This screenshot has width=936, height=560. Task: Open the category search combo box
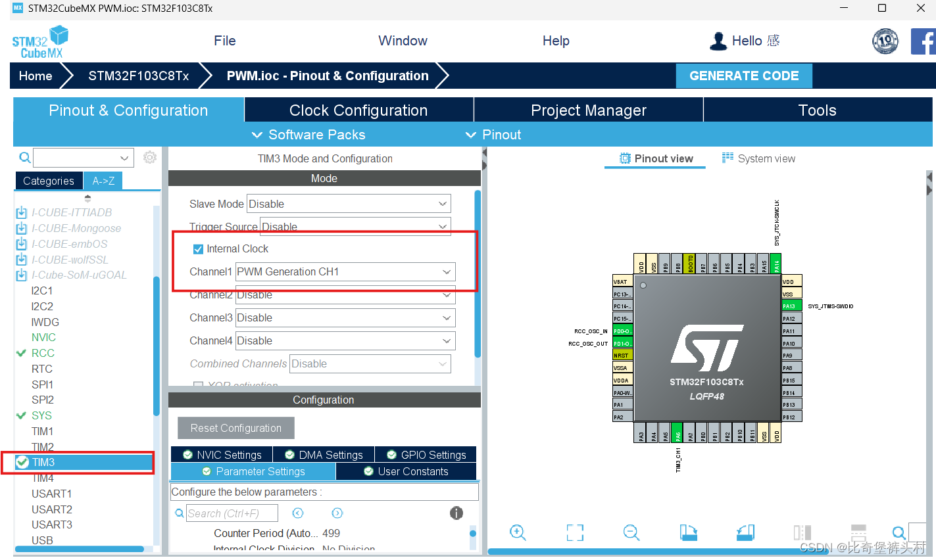[x=84, y=158]
